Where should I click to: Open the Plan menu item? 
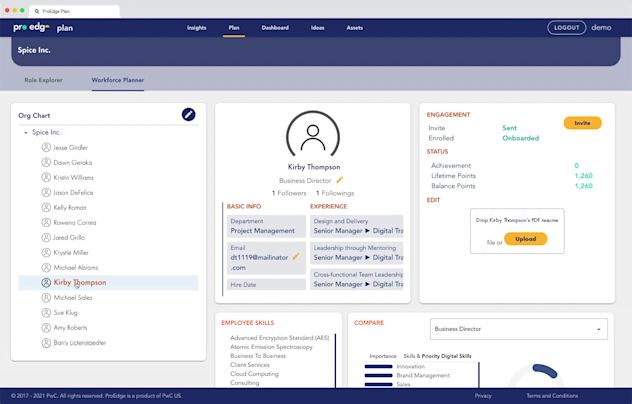tap(234, 28)
